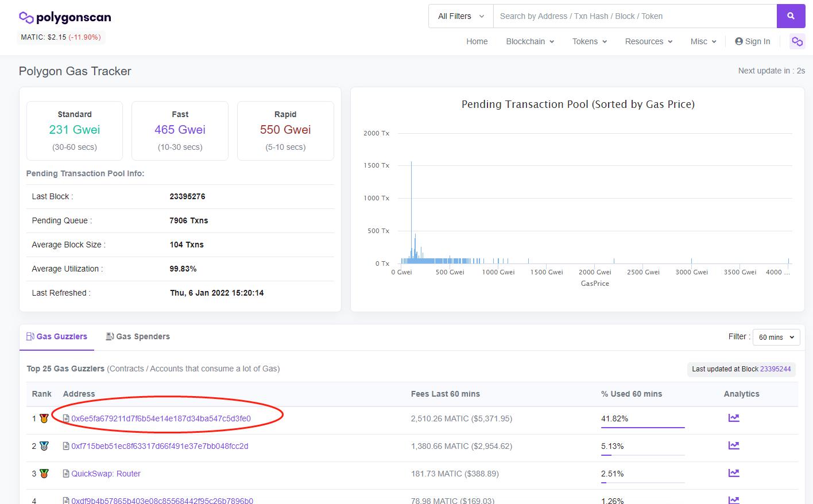Open the Resources menu

pyautogui.click(x=648, y=41)
